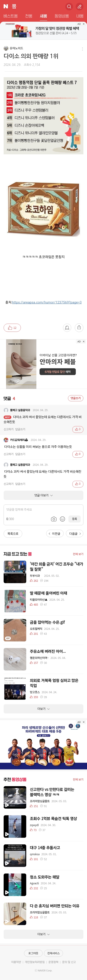Open emoji sticker picker in comment box
The image size is (87, 980).
63,519
